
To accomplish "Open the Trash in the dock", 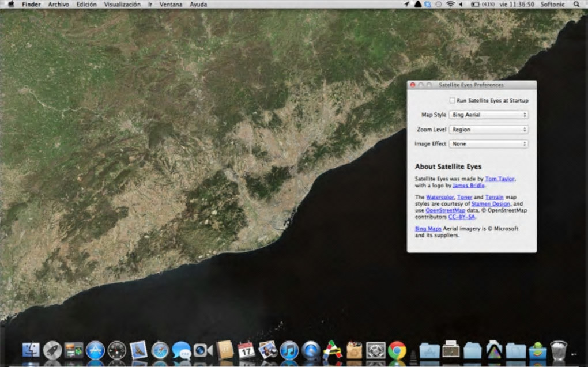I will coord(558,350).
